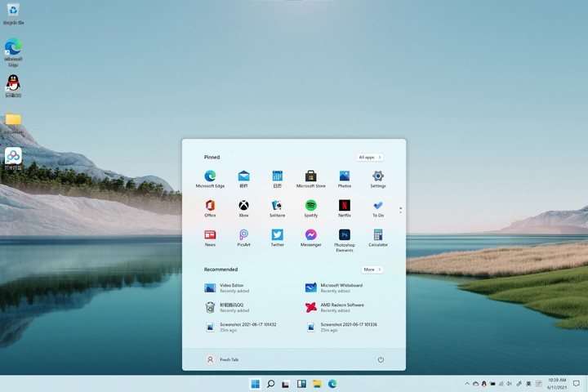Open the Calculator app
Viewport: 588px width, 392px height.
point(378,235)
